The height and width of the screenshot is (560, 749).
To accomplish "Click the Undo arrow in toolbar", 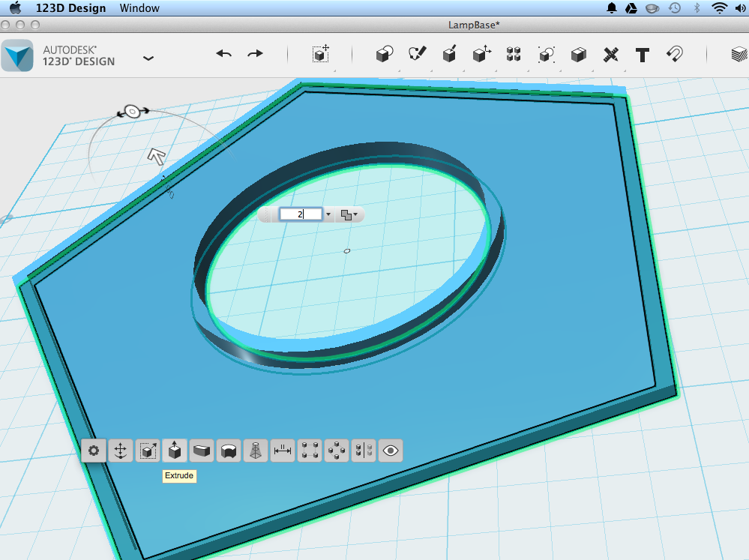I will click(223, 54).
